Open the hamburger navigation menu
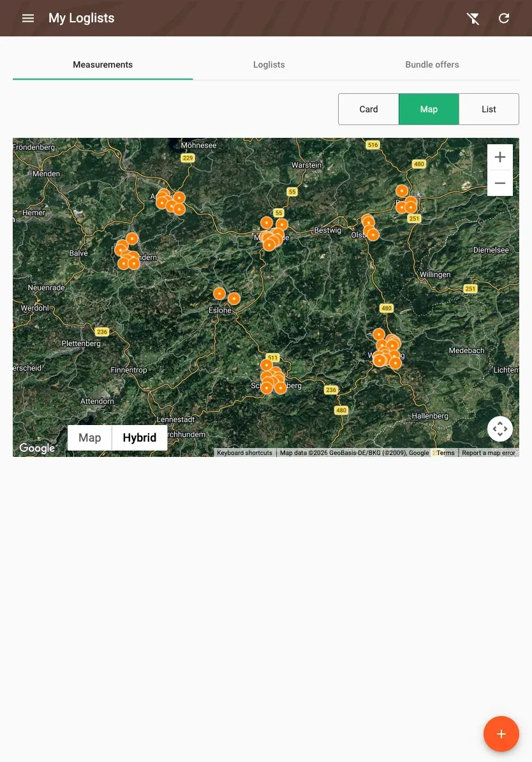This screenshot has height=762, width=532. coord(28,18)
